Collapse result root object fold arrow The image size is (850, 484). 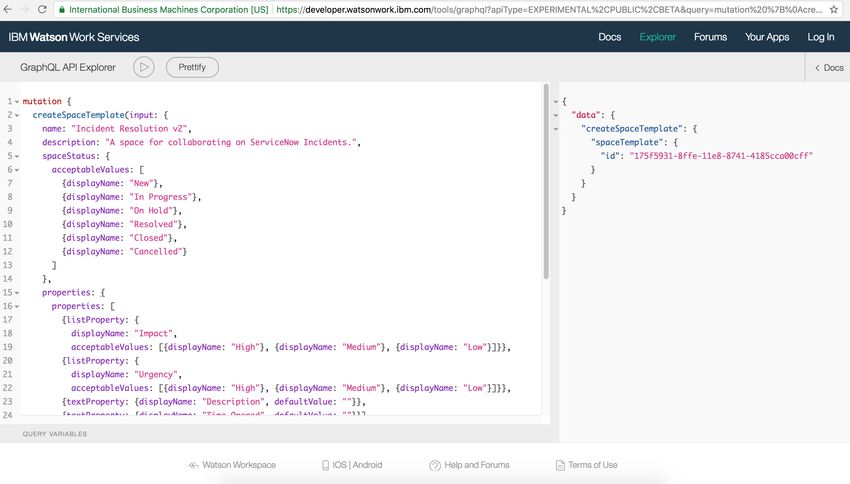point(556,101)
